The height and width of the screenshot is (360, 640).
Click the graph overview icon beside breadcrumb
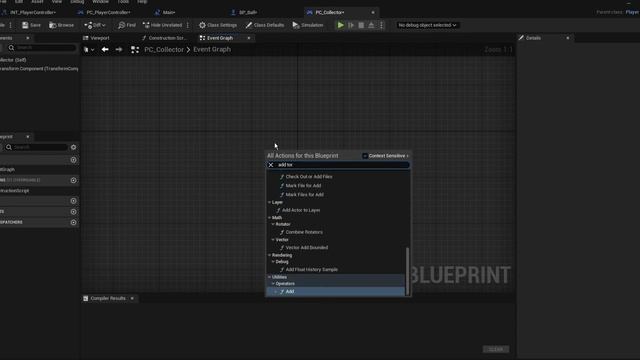pos(135,49)
